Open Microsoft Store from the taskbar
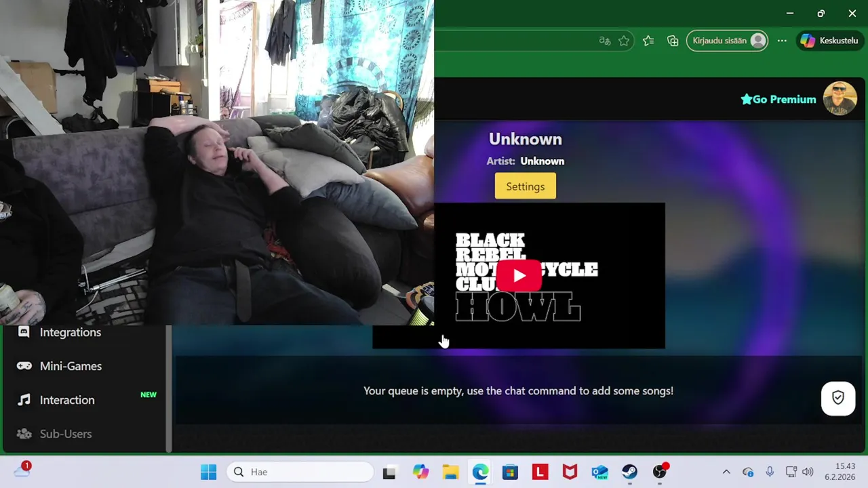The image size is (868, 488). 510,472
